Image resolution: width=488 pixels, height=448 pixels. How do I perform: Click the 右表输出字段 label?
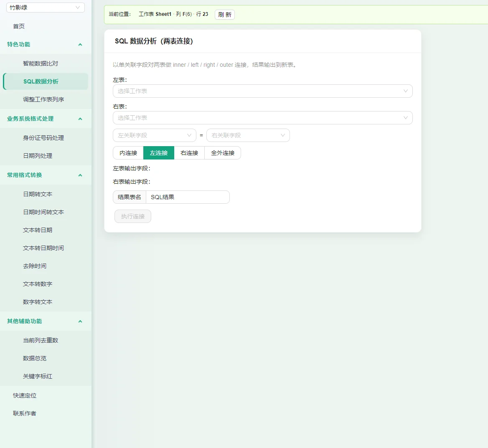131,182
